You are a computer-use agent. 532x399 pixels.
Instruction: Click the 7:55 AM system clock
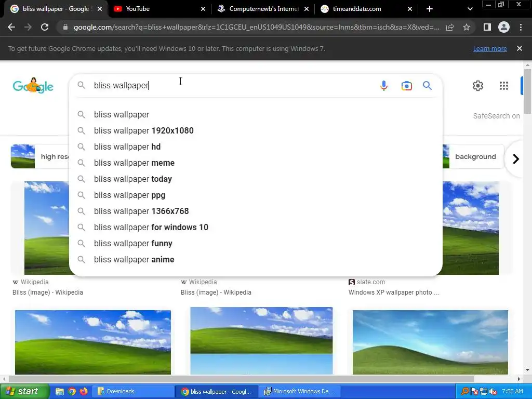(512, 391)
